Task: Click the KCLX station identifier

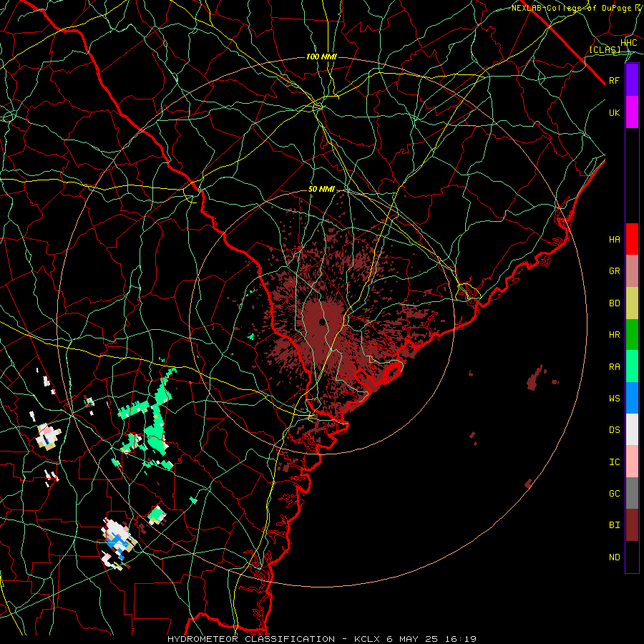Action: (367, 639)
